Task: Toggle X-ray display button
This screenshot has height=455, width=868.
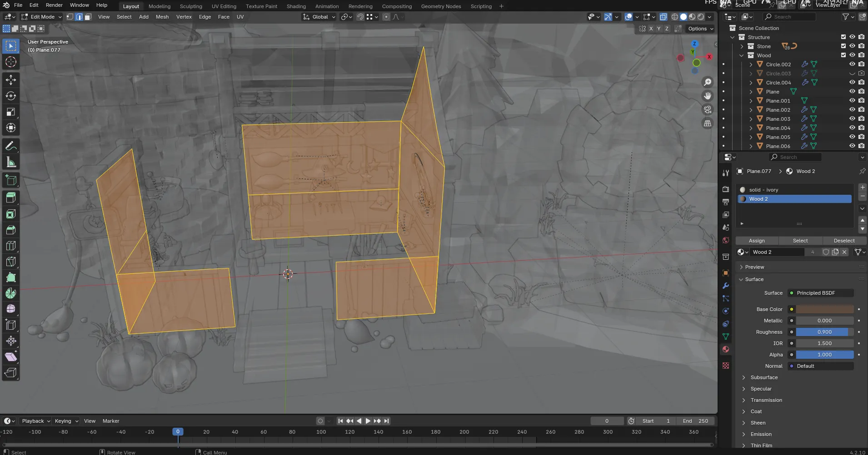Action: coord(663,17)
